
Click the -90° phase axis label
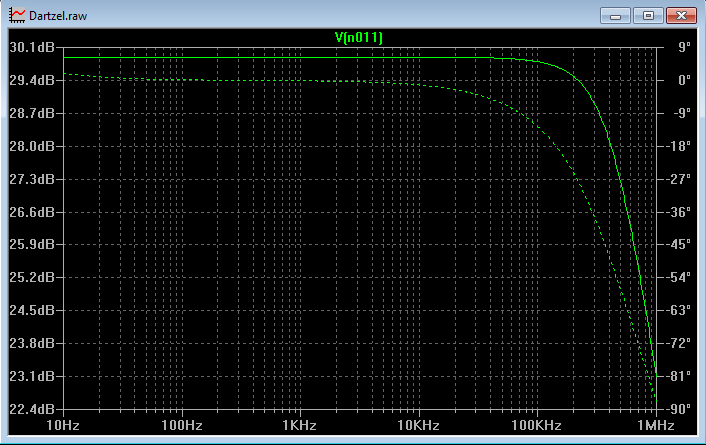point(680,409)
